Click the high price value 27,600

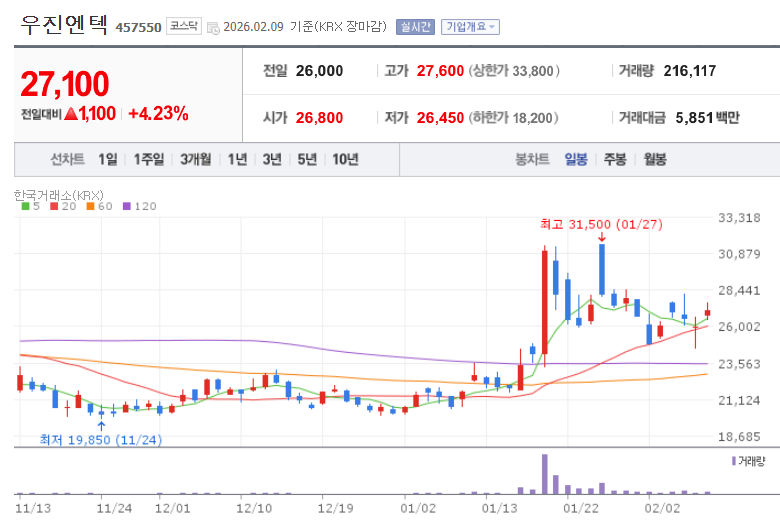[440, 71]
